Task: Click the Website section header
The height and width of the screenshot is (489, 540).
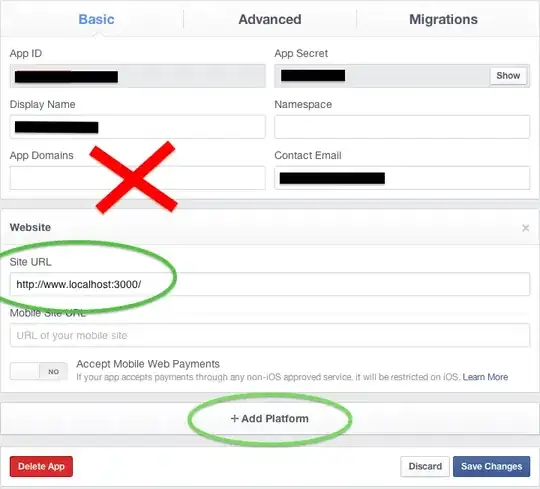Action: coord(30,227)
